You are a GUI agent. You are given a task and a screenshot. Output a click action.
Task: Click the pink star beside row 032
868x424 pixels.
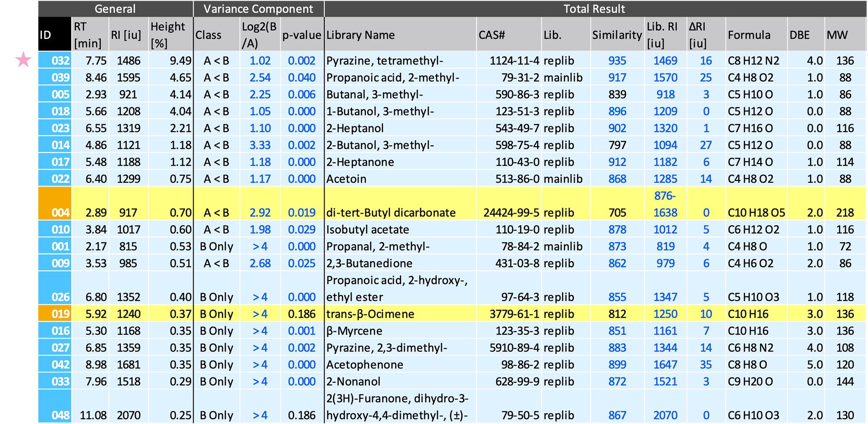(x=23, y=60)
